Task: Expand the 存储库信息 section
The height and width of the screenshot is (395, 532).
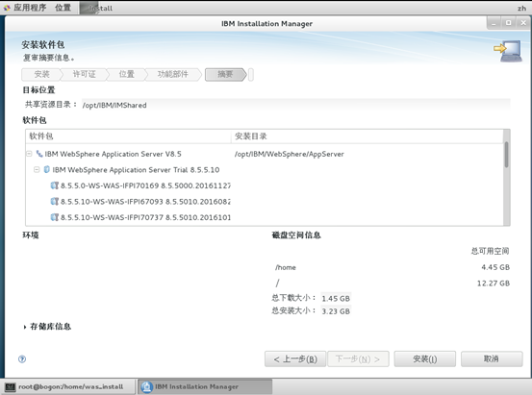Action: (x=25, y=327)
